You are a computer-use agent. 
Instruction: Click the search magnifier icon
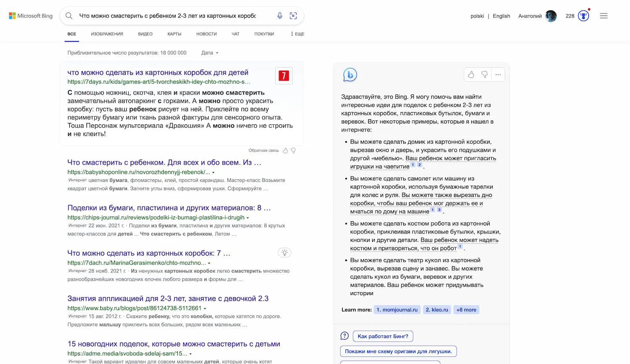[x=69, y=16]
